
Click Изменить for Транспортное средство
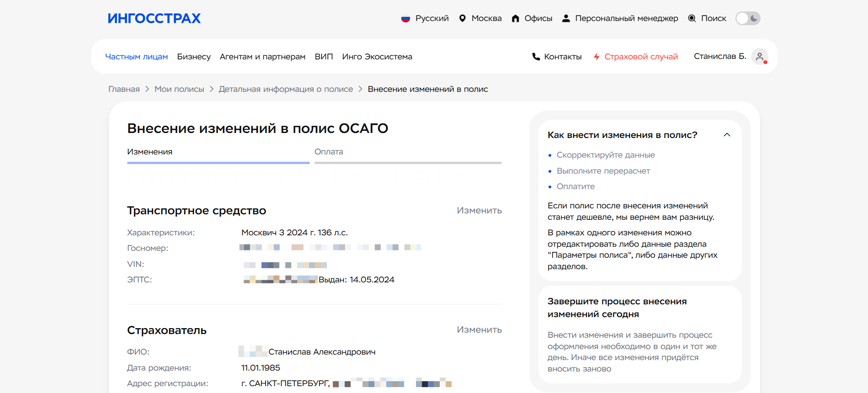point(479,210)
